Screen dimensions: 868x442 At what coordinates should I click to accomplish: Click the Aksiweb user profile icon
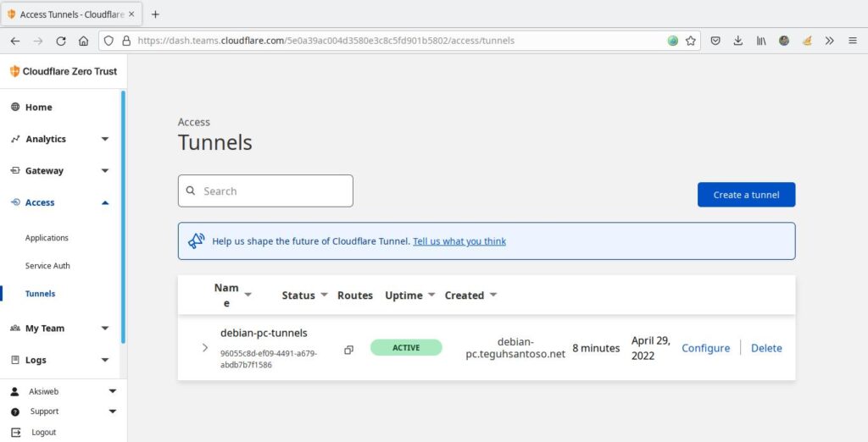pyautogui.click(x=15, y=392)
